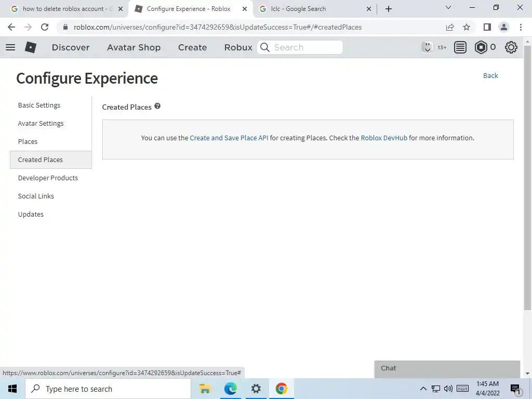Open Microsoft Edge from the taskbar
Screen dimensions: 532x399
(230, 389)
